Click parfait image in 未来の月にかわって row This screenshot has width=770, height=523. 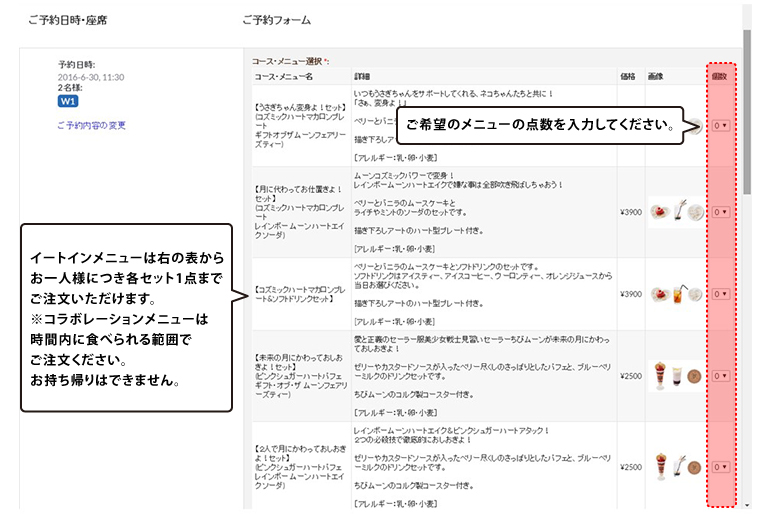point(658,376)
